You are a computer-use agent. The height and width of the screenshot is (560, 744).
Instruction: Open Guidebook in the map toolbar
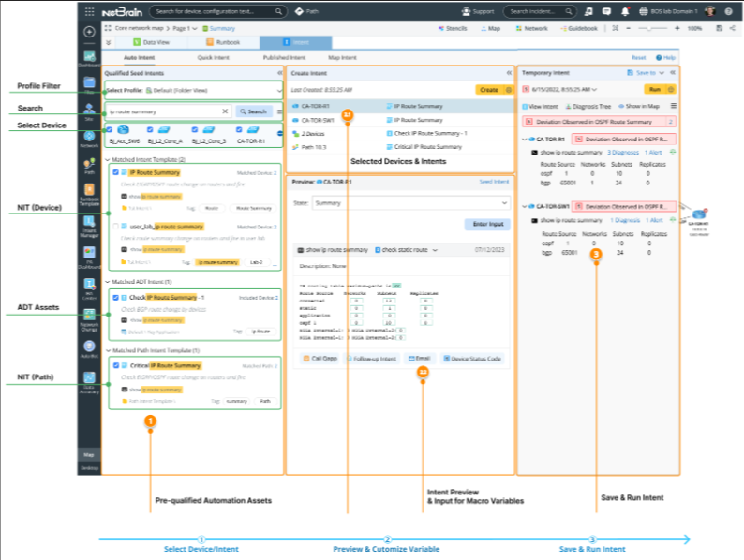tap(579, 28)
